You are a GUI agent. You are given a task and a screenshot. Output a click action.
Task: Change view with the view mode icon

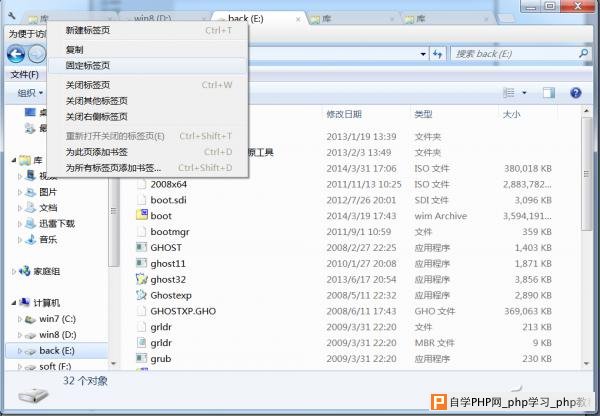pyautogui.click(x=509, y=93)
